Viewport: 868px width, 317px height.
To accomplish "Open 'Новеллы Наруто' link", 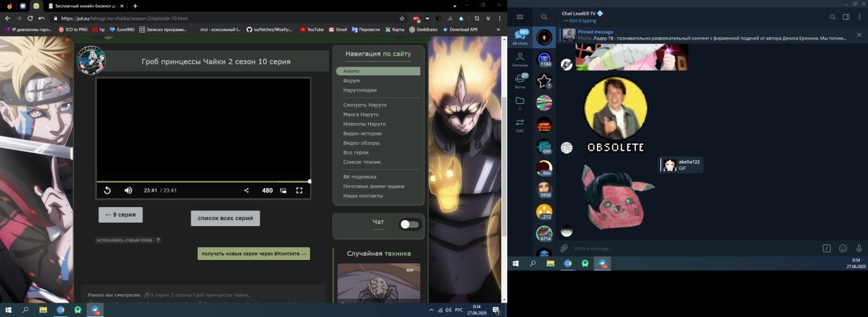I will click(364, 124).
